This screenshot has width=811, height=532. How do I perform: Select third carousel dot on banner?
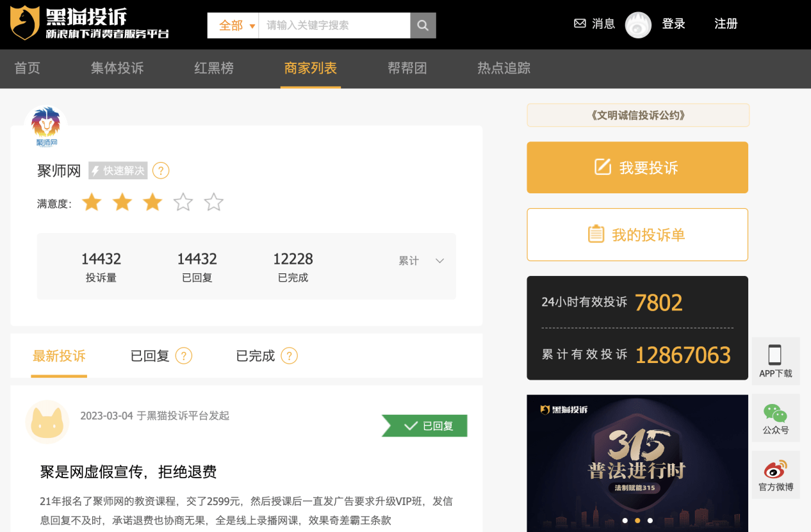coord(650,520)
